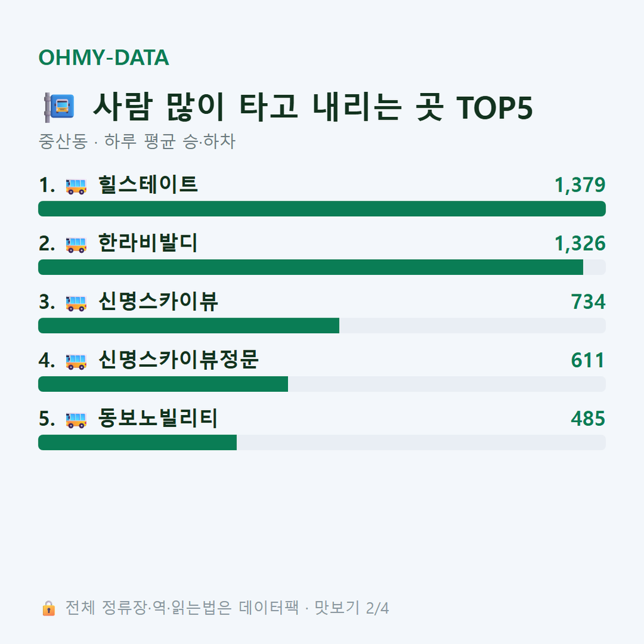The height and width of the screenshot is (644, 644).
Task: Click the full green bar for 힐스테이트
Action: 322,209
